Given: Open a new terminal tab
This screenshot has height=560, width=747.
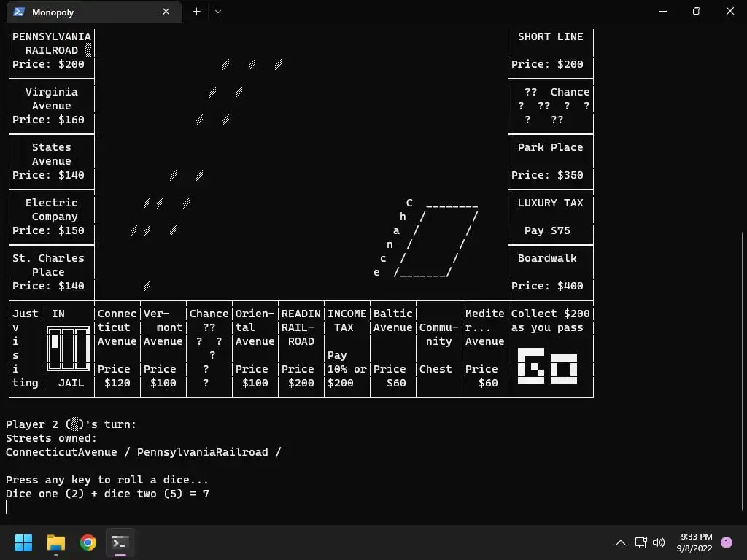Looking at the screenshot, I should coord(196,12).
